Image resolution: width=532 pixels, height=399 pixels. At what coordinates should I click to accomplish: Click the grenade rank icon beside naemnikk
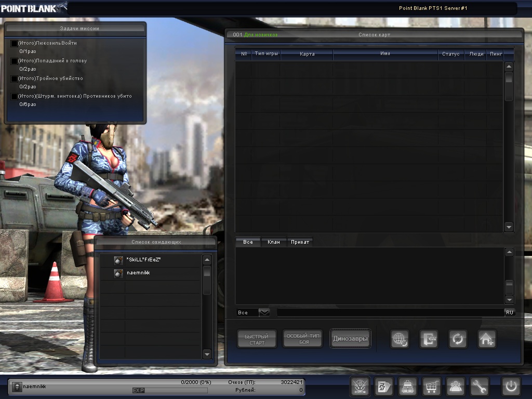[x=118, y=273]
